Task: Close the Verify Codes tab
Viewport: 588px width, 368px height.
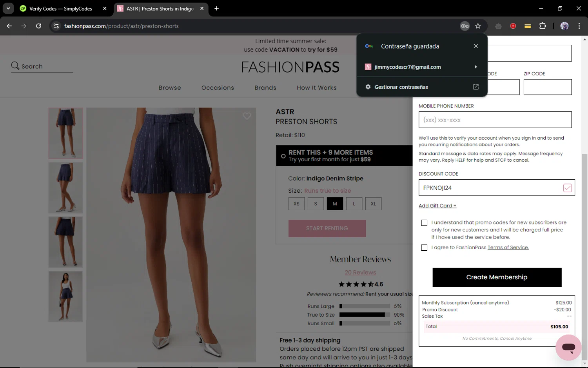Action: (x=105, y=8)
